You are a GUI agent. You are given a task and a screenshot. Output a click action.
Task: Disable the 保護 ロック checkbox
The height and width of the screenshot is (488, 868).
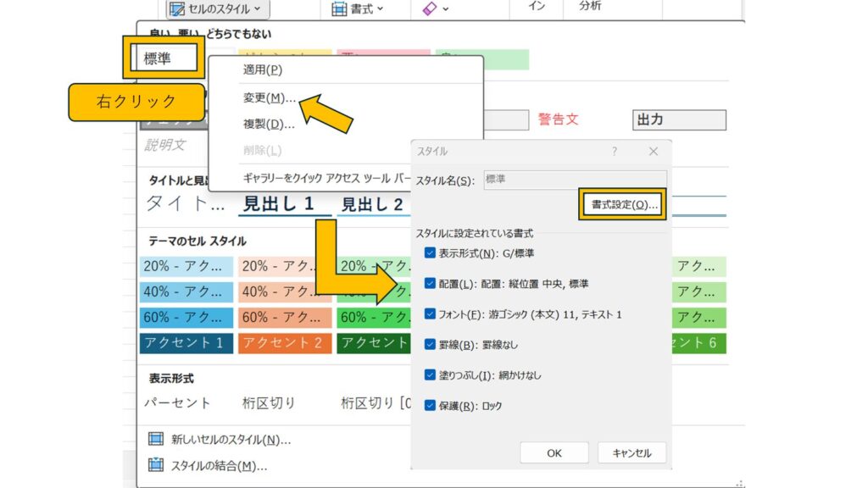pos(431,406)
